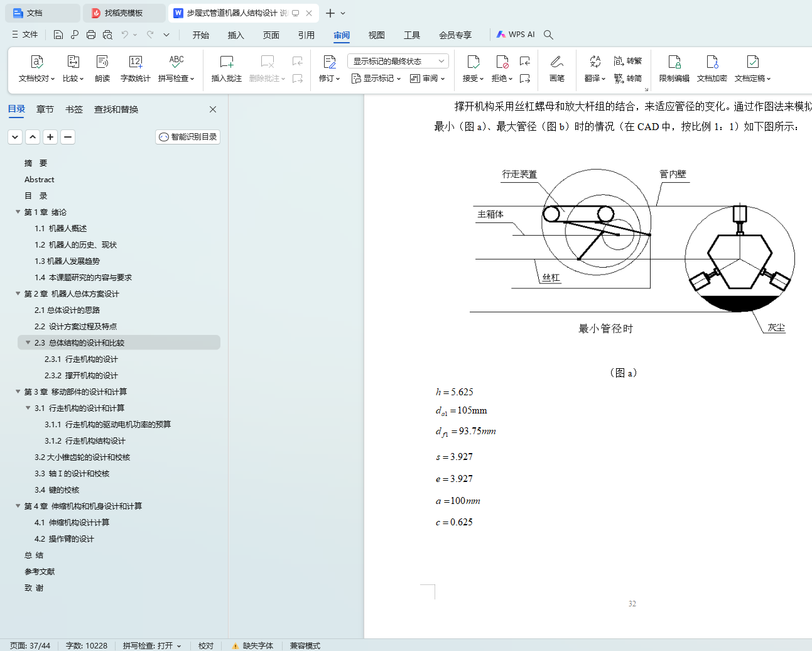Open the 显示标记的最终状态 dropdown
The width and height of the screenshot is (812, 651).
[398, 61]
